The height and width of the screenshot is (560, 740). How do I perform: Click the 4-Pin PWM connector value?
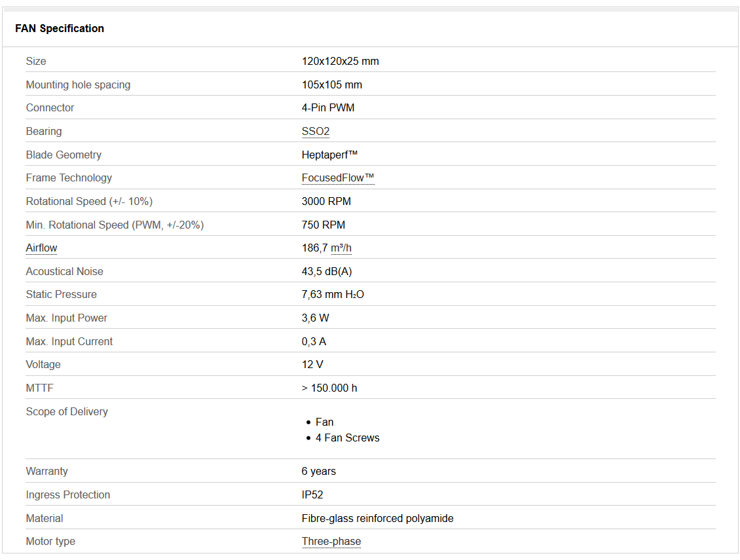327,108
